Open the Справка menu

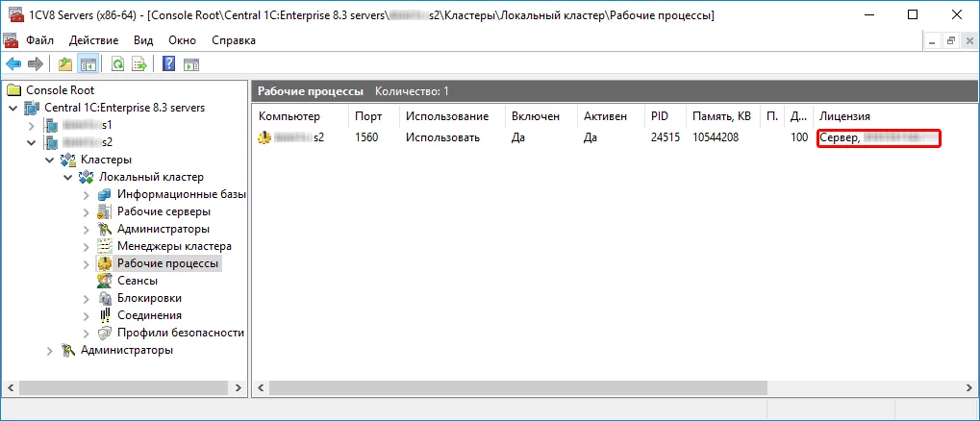234,40
